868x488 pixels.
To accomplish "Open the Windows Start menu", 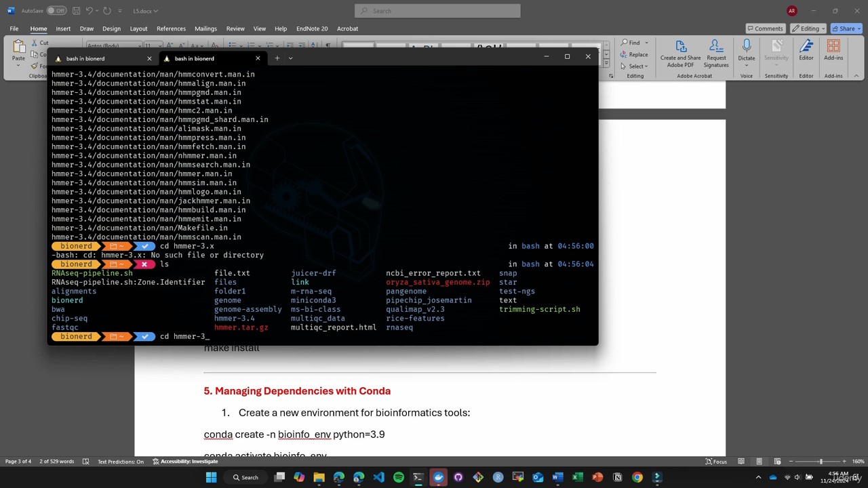I will point(211,477).
